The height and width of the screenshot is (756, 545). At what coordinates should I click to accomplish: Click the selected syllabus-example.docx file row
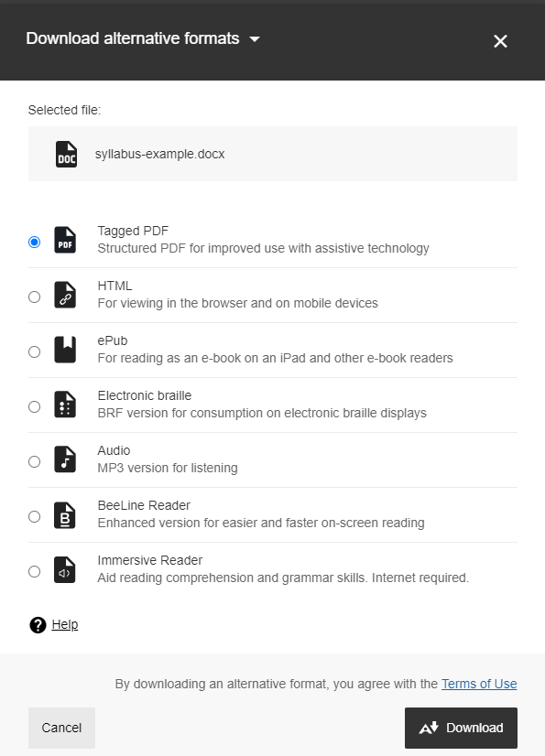(272, 153)
